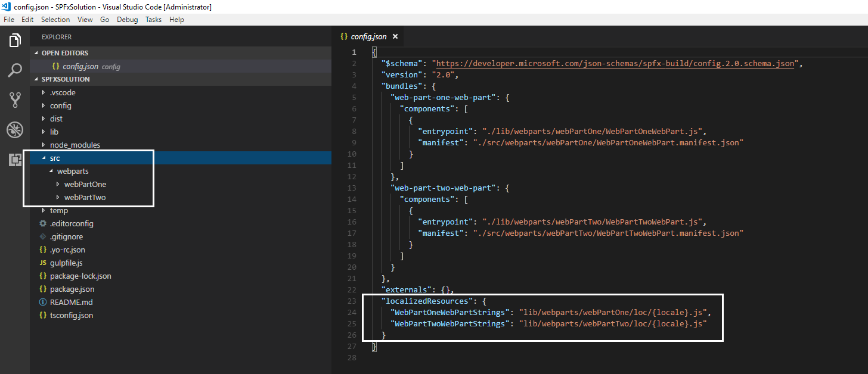Collapse the webparts folder
This screenshot has width=868, height=374.
click(180, 171)
